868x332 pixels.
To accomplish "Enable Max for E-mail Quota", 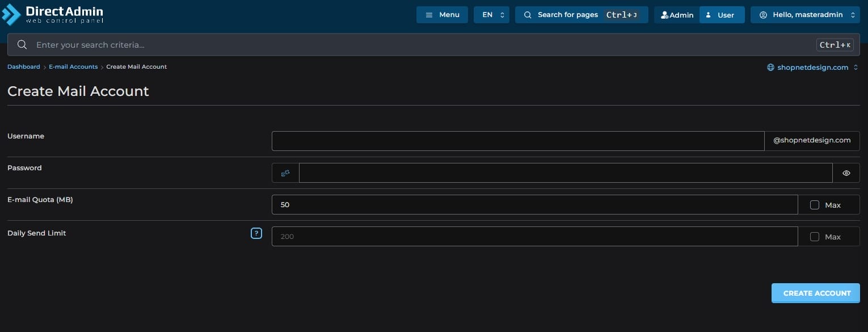I will tap(815, 205).
